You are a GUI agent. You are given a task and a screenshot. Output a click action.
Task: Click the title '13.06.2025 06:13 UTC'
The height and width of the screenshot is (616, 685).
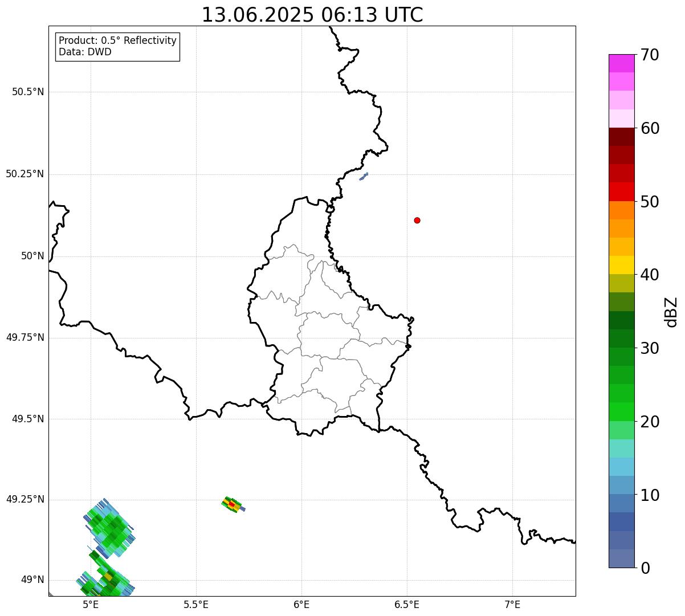[x=312, y=15]
